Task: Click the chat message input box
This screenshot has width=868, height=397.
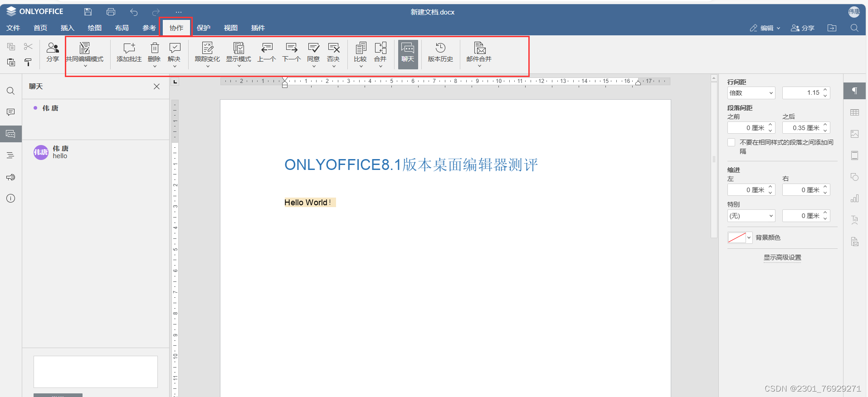Action: tap(96, 372)
